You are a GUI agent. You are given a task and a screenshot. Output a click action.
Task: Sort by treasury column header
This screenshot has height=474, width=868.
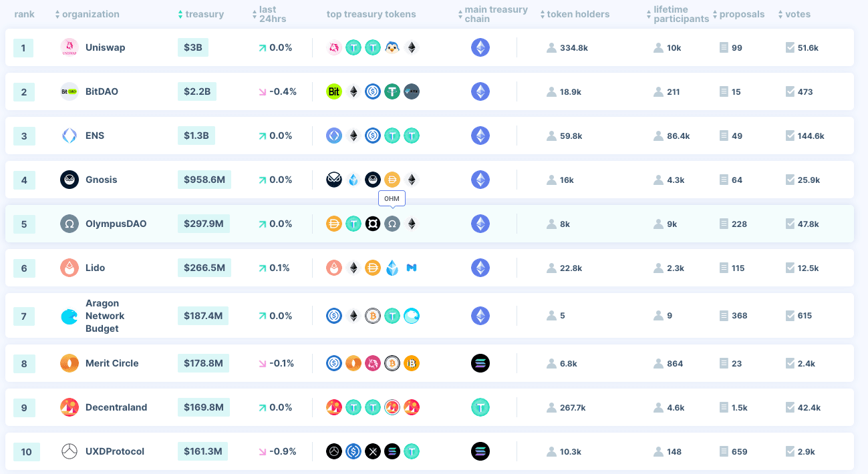(200, 14)
